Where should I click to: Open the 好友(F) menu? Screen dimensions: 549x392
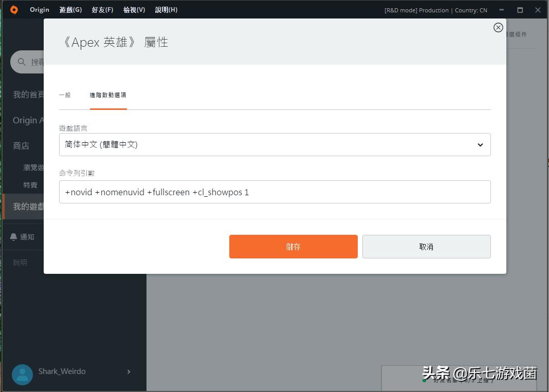[102, 9]
